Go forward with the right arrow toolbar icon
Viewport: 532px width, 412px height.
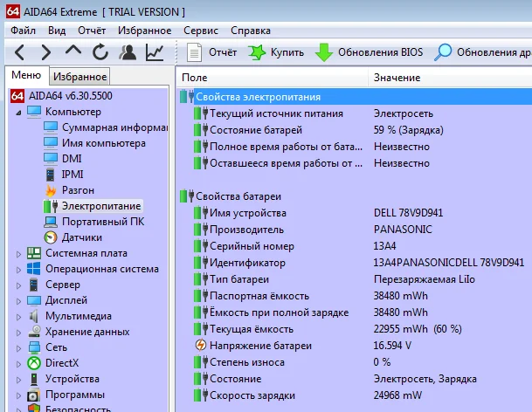tap(45, 52)
